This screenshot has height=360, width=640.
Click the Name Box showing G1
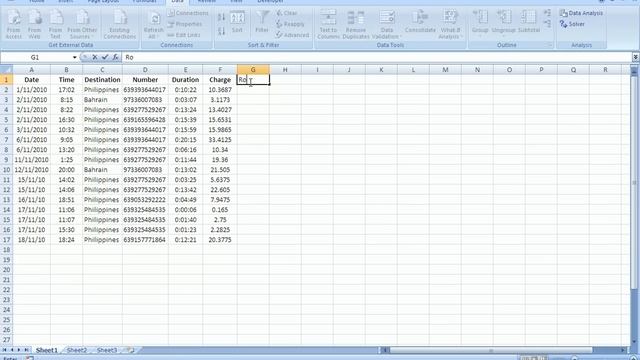(35, 58)
